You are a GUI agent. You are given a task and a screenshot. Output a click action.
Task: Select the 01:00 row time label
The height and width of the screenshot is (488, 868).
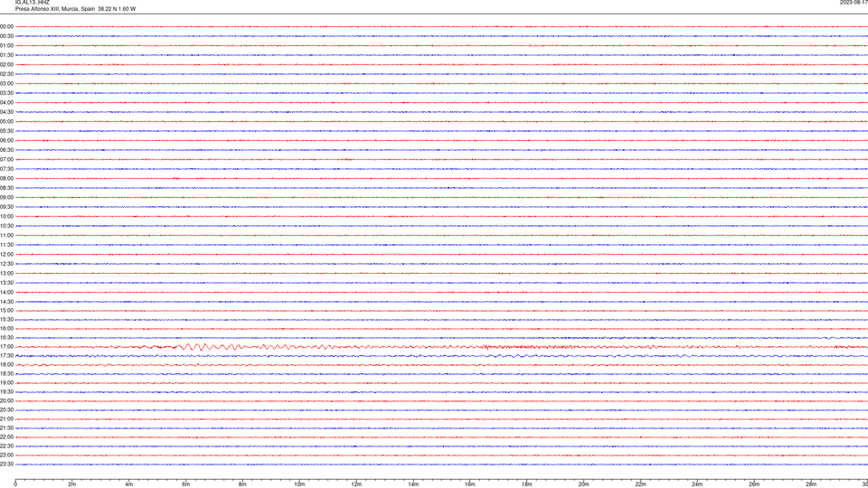6,46
